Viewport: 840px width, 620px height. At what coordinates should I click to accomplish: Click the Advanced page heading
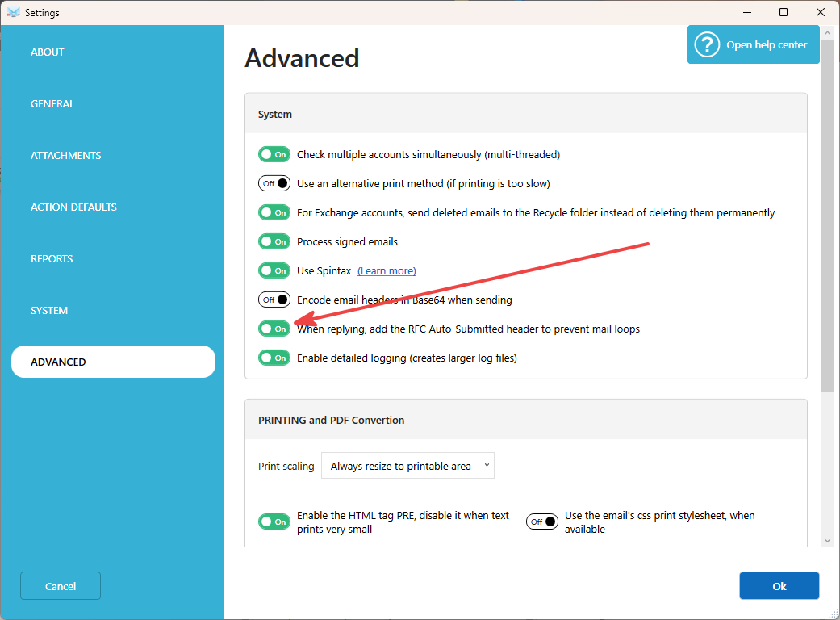[x=302, y=58]
